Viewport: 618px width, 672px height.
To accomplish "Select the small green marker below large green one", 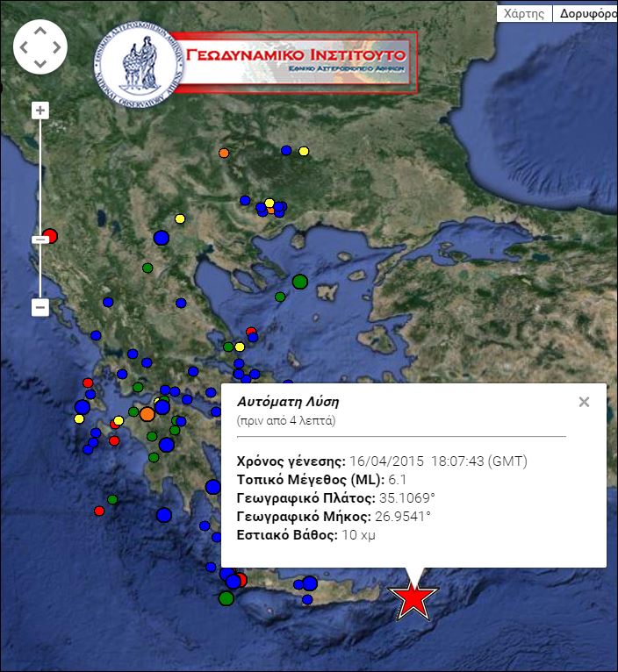I will tap(280, 297).
